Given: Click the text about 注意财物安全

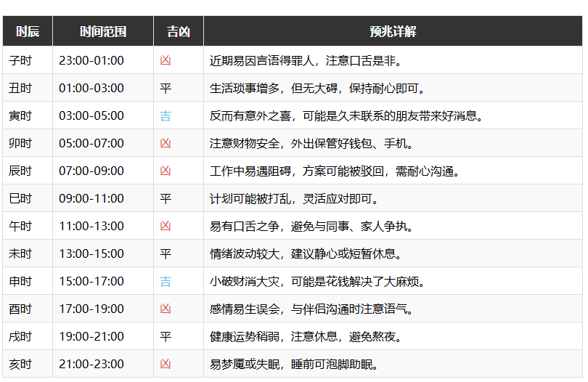Looking at the screenshot, I should (x=312, y=143).
